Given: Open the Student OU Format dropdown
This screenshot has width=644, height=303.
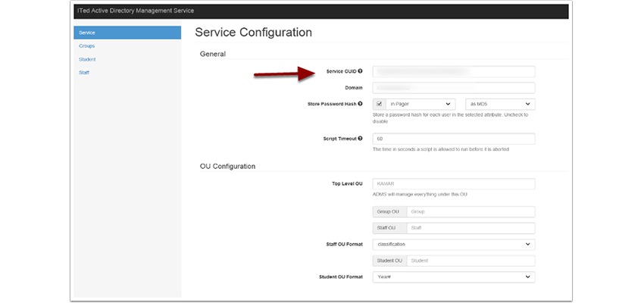Looking at the screenshot, I should pos(454,277).
